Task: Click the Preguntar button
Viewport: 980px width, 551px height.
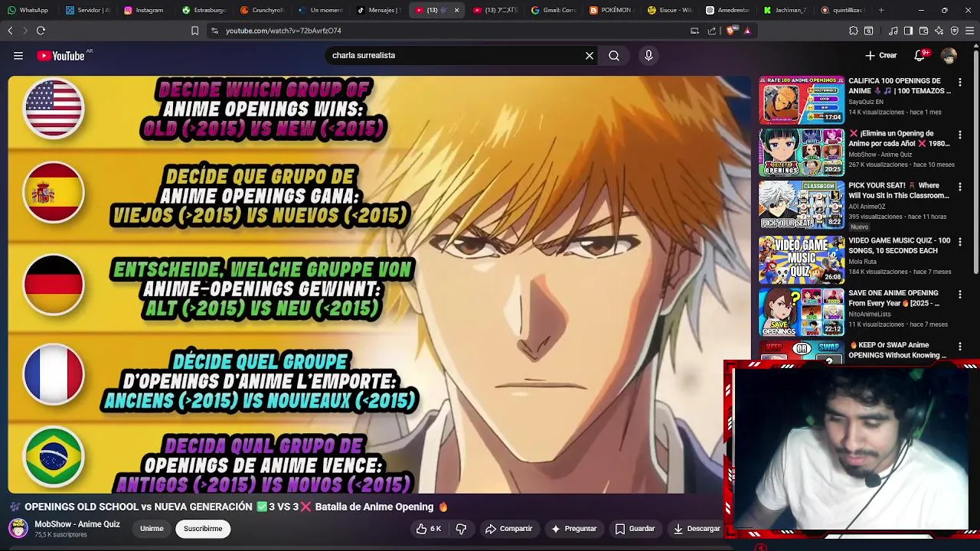Action: point(573,529)
